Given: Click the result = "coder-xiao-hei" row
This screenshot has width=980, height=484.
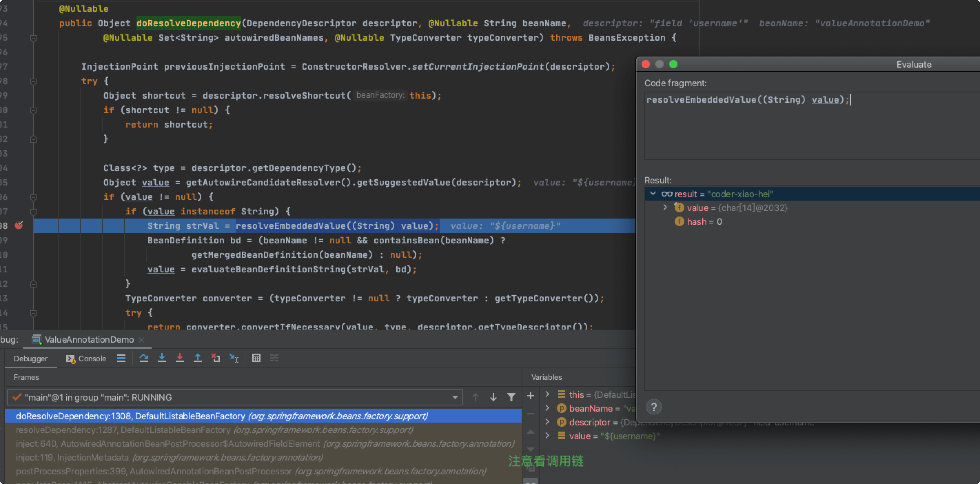Looking at the screenshot, I should pyautogui.click(x=812, y=194).
